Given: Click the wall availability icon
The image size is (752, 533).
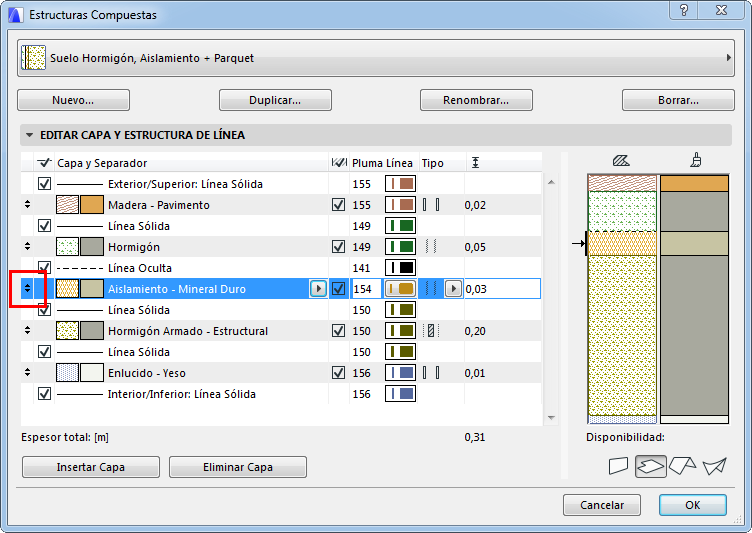Looking at the screenshot, I should [x=618, y=465].
